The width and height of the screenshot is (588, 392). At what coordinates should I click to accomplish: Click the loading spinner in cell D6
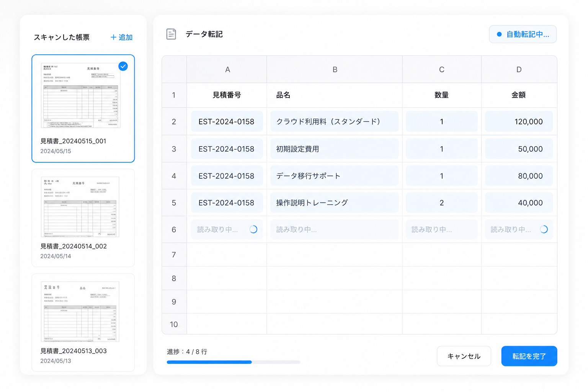(544, 229)
